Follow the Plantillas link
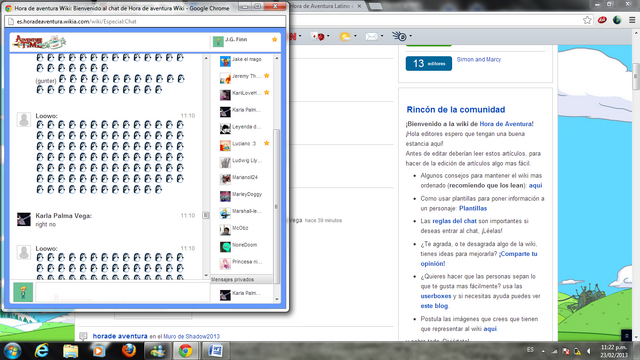Viewport: 640px width, 360px height. (473, 208)
